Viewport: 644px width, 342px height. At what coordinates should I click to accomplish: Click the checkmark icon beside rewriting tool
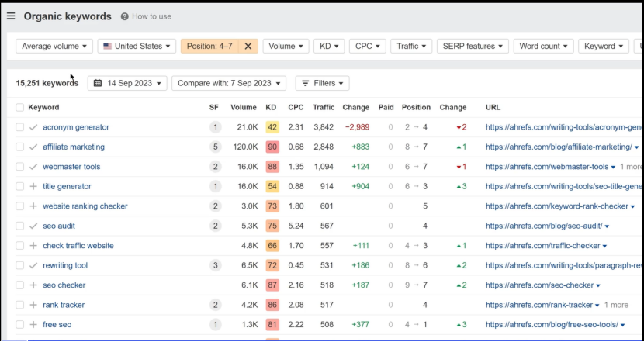pos(33,265)
